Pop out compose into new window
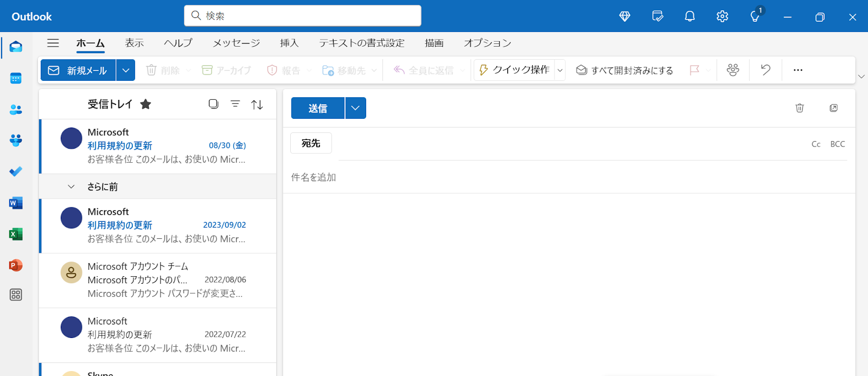Image resolution: width=868 pixels, height=376 pixels. (834, 108)
